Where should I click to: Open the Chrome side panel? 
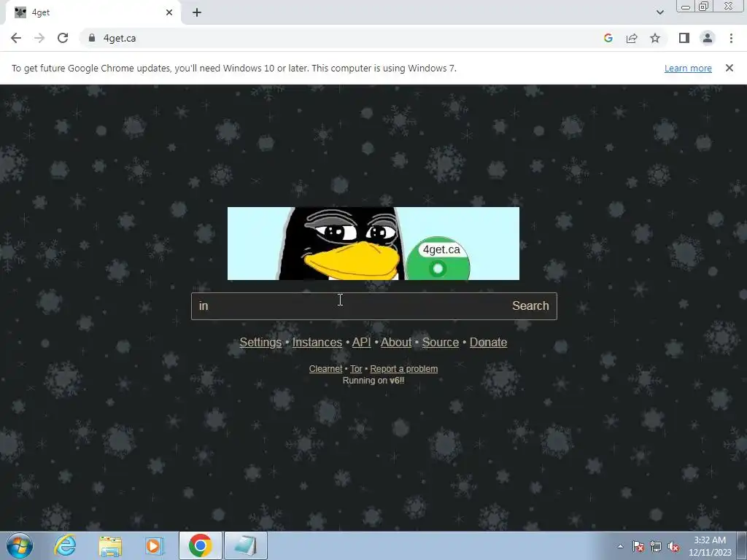tap(684, 38)
